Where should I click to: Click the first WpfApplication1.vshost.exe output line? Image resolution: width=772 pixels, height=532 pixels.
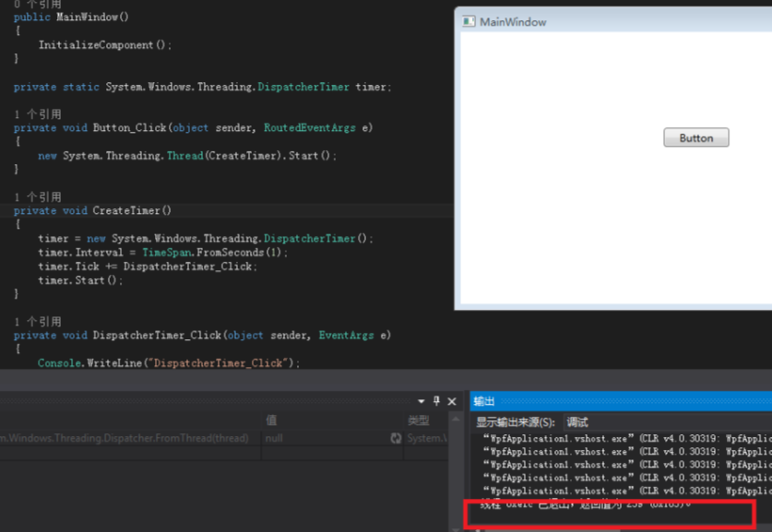[625, 439]
